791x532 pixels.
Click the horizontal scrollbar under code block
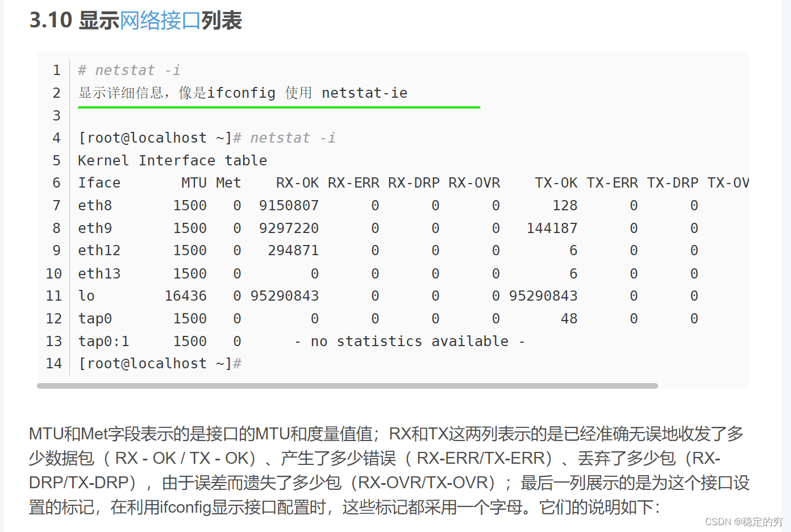(x=347, y=386)
